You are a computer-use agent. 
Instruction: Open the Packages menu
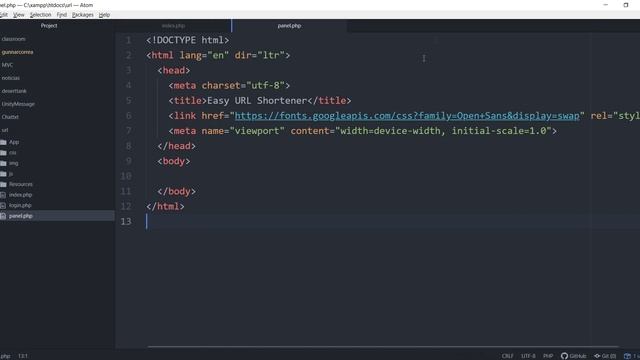(x=82, y=15)
